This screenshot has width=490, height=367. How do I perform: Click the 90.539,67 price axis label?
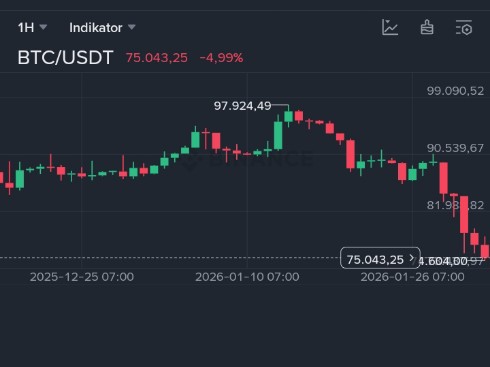[x=455, y=148]
